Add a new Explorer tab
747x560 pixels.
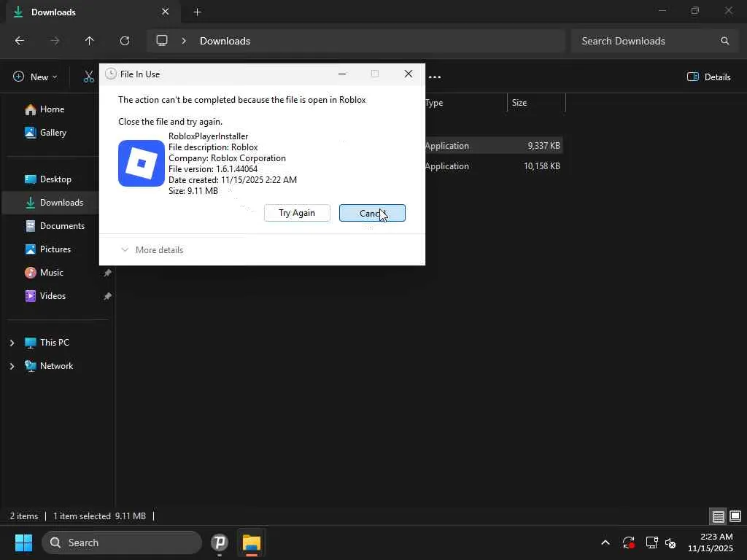197,12
